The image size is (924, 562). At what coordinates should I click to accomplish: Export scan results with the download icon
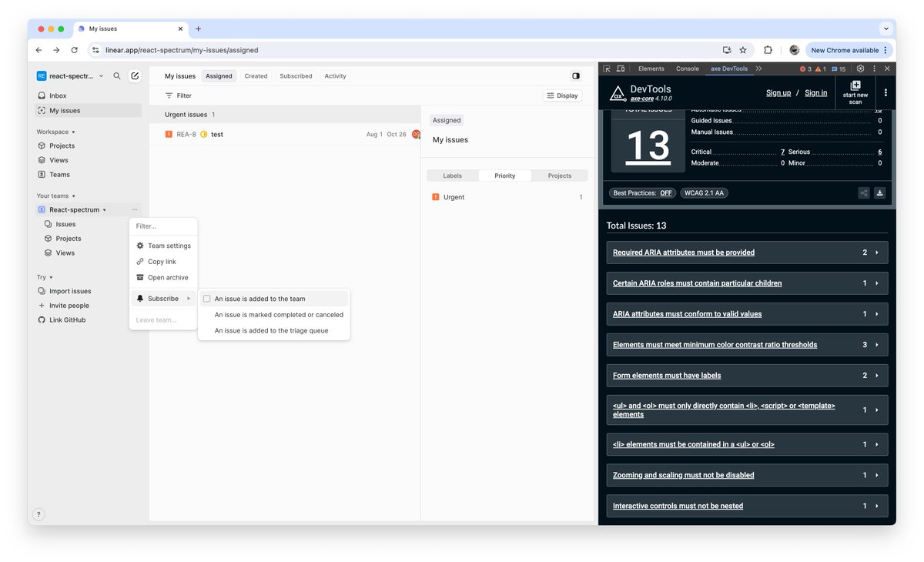point(879,192)
